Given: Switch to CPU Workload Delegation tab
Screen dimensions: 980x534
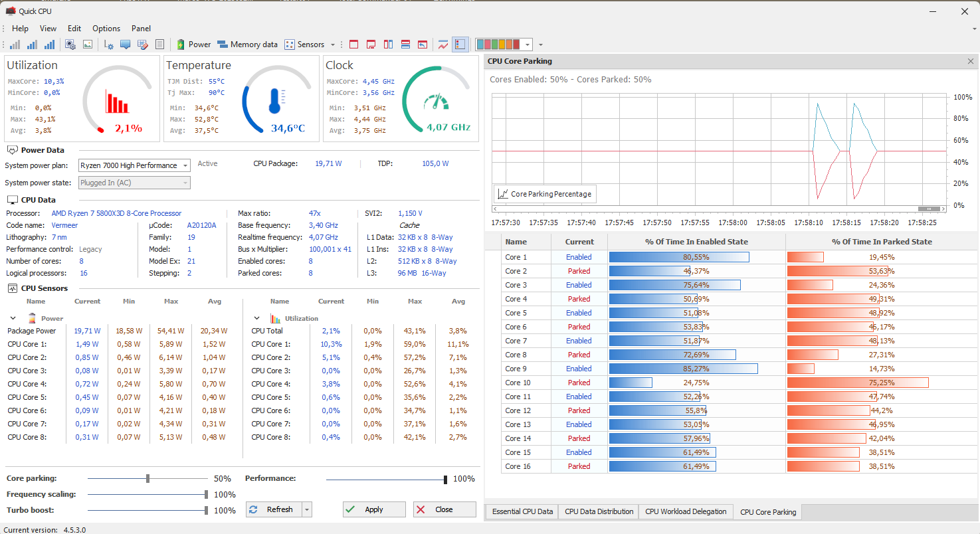Looking at the screenshot, I should pos(686,511).
